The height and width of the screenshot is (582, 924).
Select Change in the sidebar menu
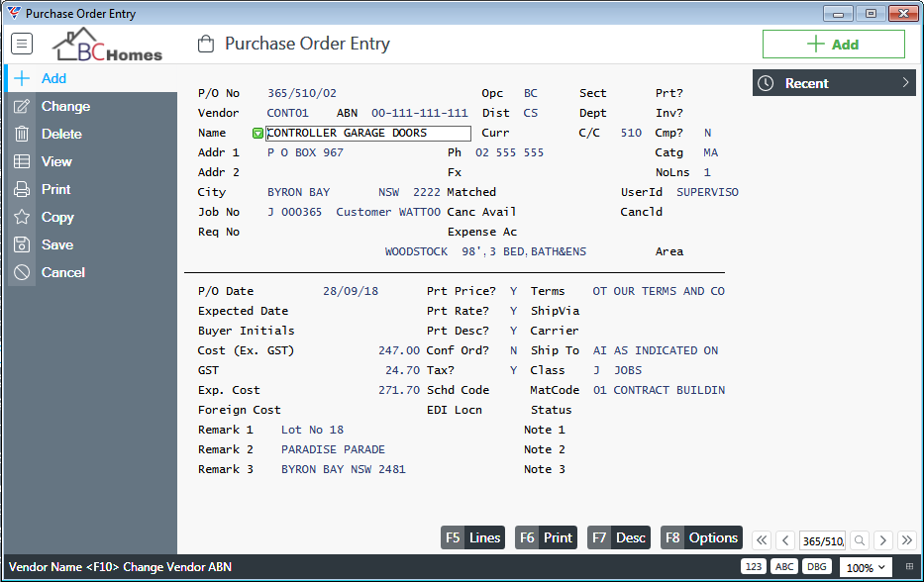click(x=91, y=106)
